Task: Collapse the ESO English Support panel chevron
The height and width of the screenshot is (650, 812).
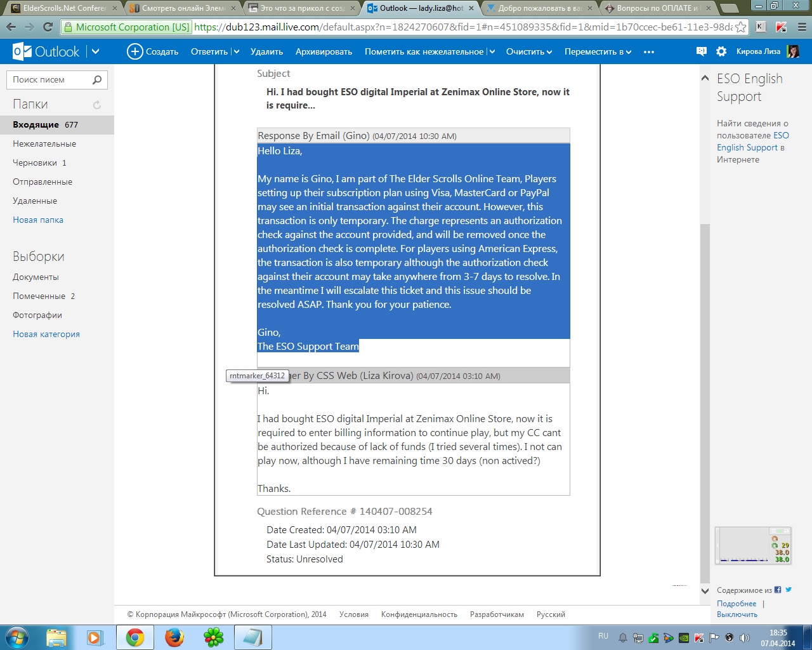Action: click(705, 78)
